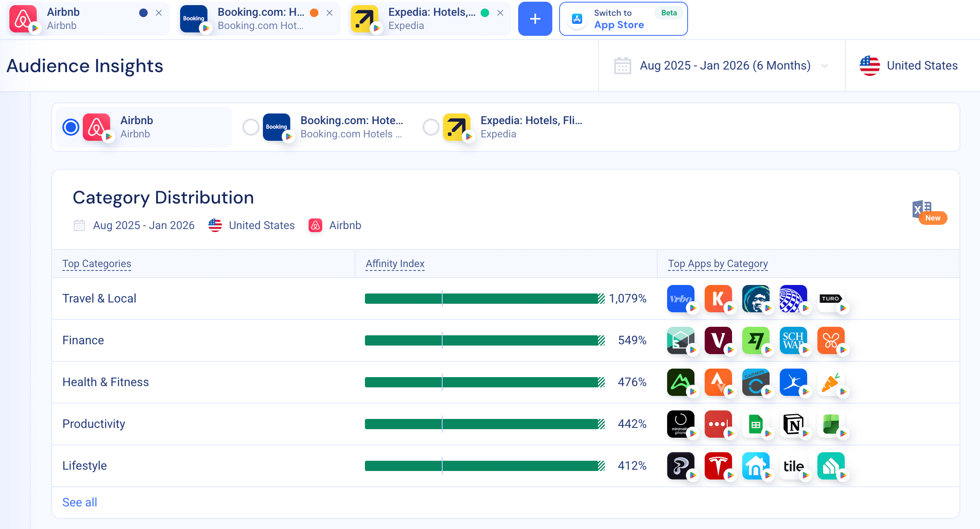This screenshot has width=980, height=529.
Task: Remove Expedia from the comparison tabs
Action: [500, 13]
